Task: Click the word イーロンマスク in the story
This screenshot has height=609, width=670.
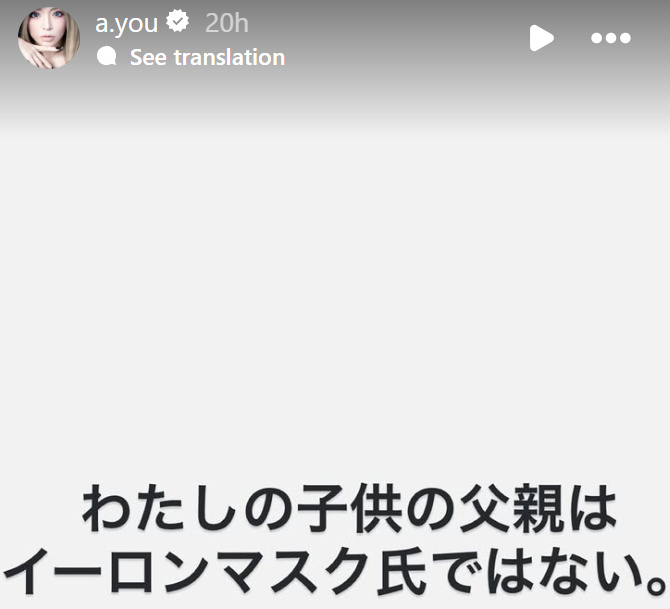Action: pos(186,571)
